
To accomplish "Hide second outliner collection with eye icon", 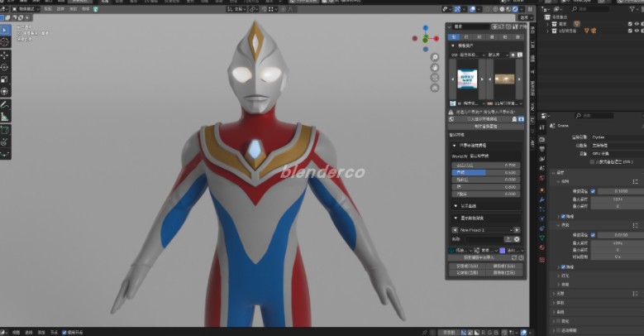I will [x=637, y=31].
